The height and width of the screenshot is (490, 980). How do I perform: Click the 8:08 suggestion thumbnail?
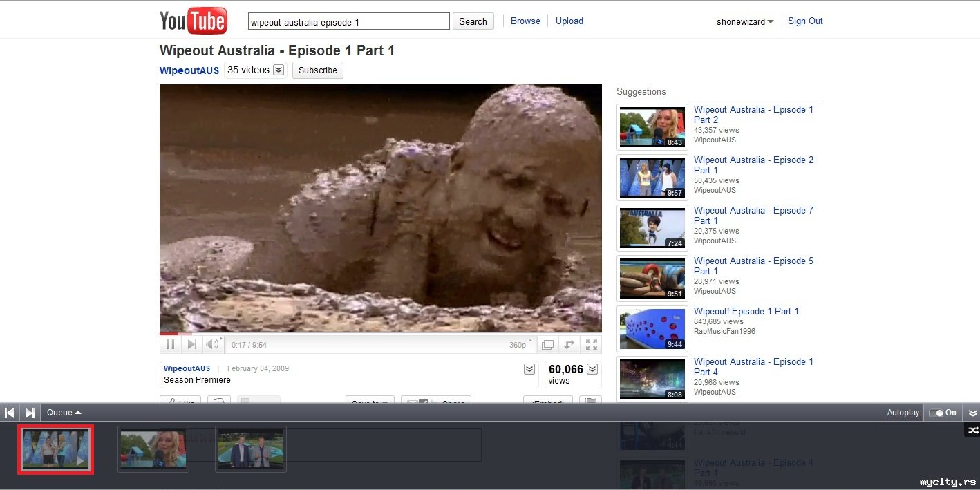click(x=652, y=379)
